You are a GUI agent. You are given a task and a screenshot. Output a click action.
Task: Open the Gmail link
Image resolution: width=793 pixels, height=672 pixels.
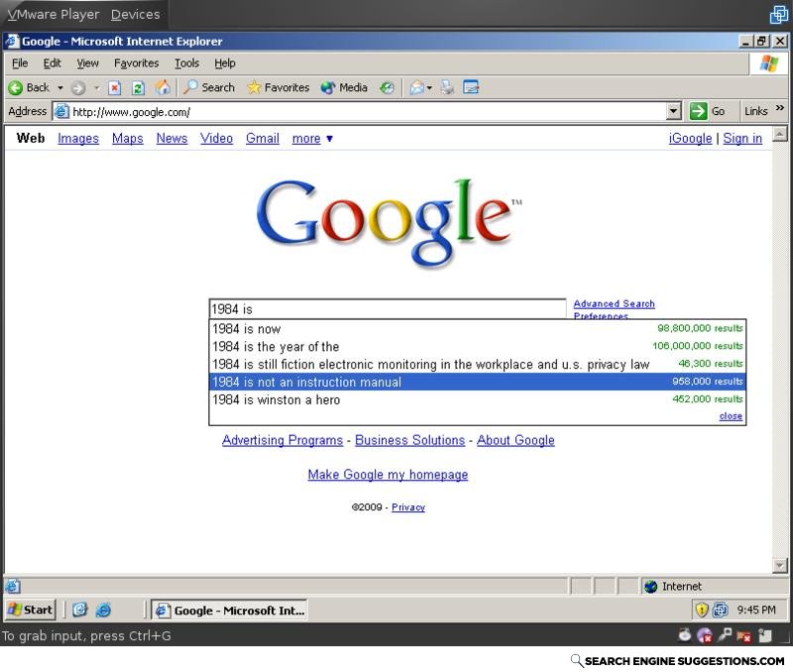pos(262,139)
